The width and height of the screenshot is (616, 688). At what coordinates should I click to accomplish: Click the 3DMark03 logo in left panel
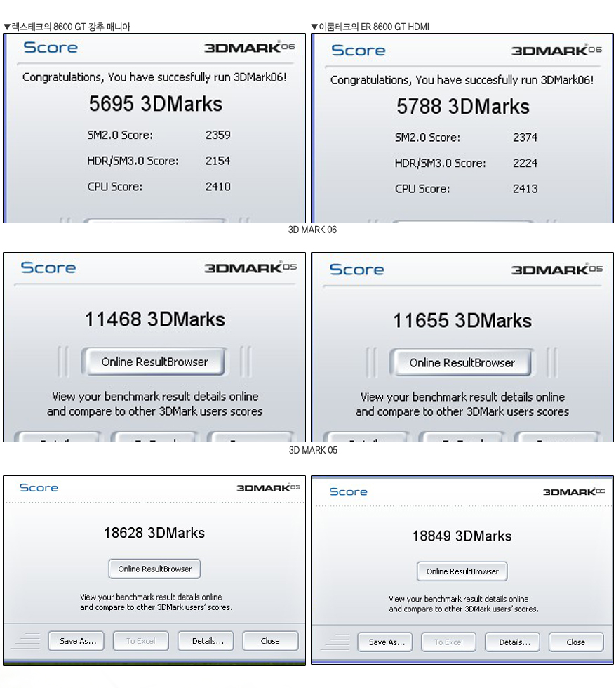pyautogui.click(x=268, y=487)
